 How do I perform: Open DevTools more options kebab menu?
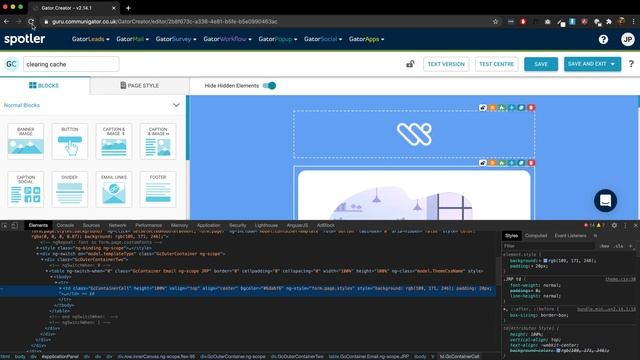pos(625,225)
